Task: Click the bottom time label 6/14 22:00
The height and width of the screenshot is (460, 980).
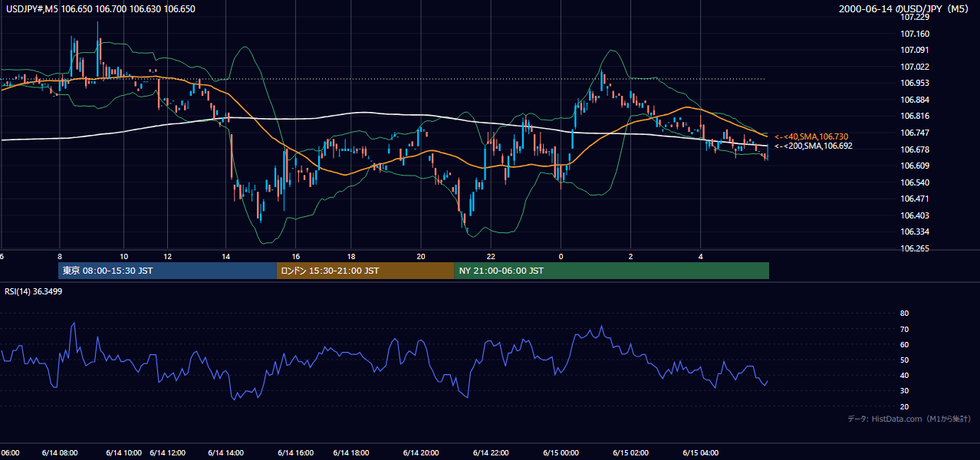Action: coord(492,453)
